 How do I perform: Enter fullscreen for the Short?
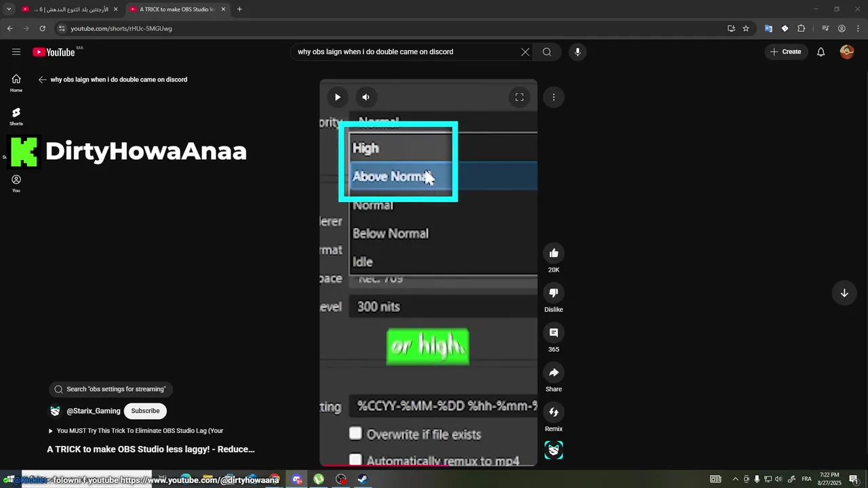[x=519, y=97]
